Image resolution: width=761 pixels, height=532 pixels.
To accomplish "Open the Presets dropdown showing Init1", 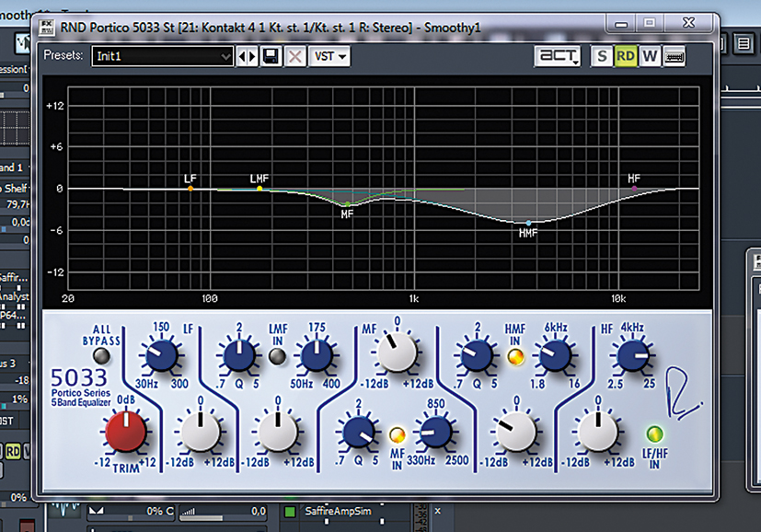I will click(x=162, y=56).
